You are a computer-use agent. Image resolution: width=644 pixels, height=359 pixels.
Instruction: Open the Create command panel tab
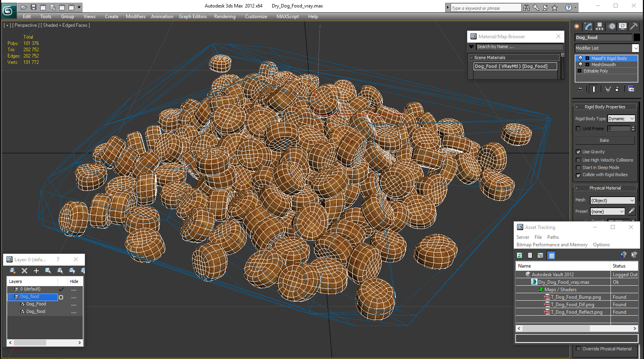577,26
